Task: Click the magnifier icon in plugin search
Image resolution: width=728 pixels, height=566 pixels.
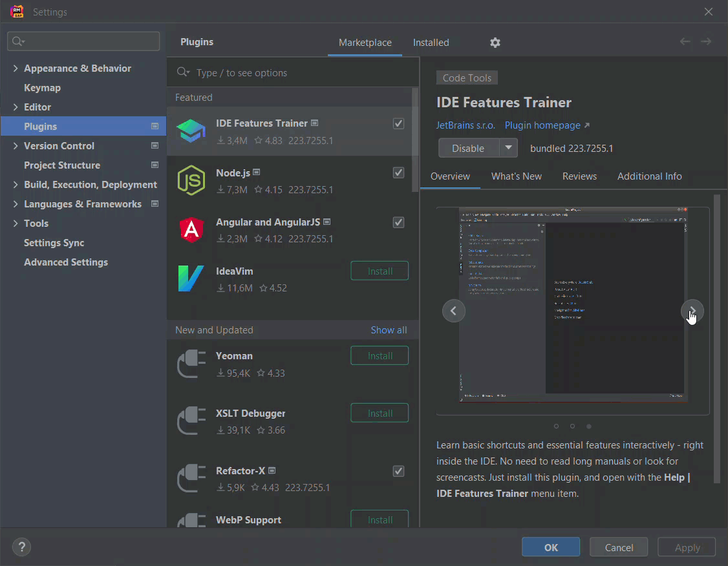Action: tap(183, 72)
